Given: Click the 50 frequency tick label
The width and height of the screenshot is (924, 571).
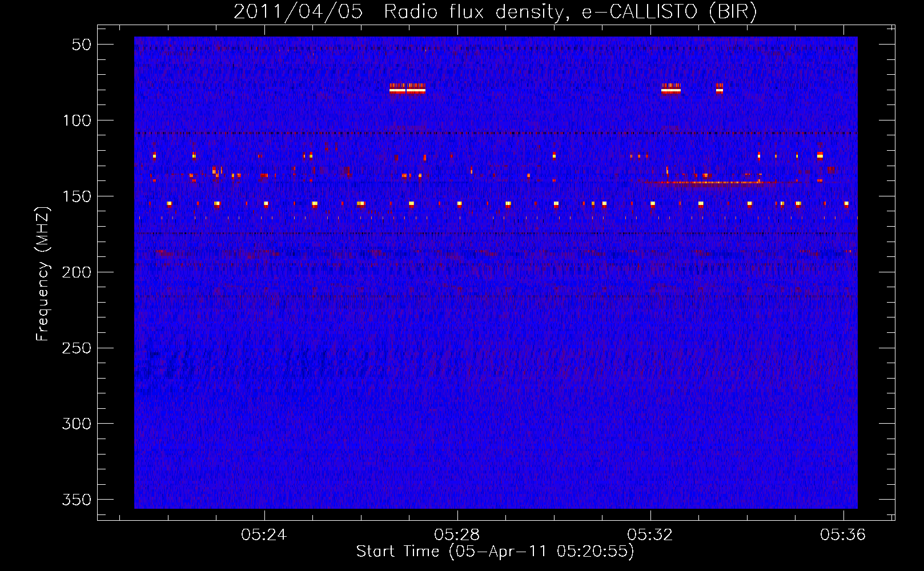Looking at the screenshot, I should click(82, 45).
